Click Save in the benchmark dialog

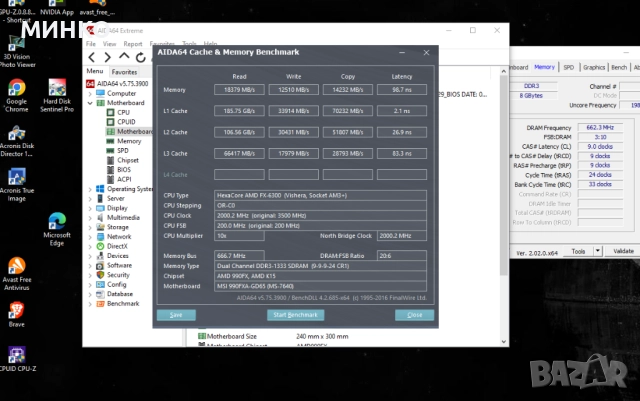pos(176,314)
